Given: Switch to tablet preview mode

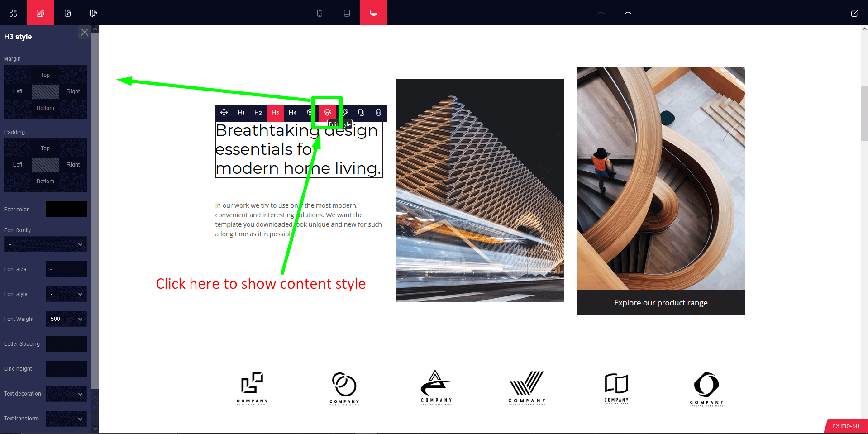Looking at the screenshot, I should click(x=347, y=13).
